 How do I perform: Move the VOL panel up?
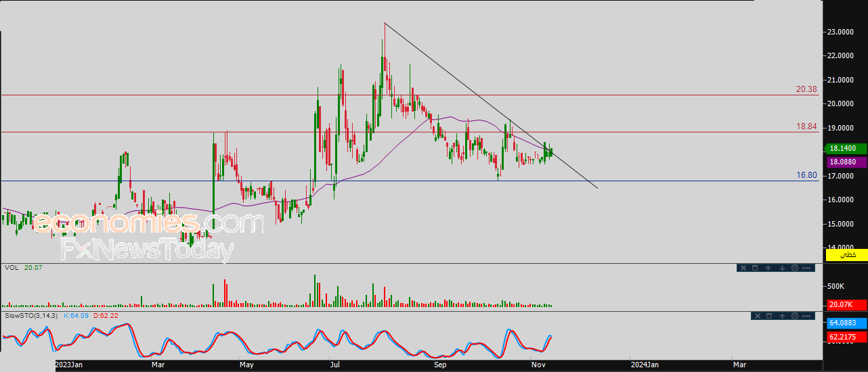768,268
